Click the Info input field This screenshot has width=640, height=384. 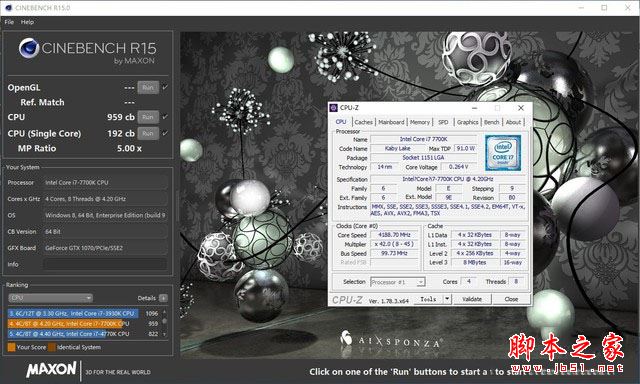point(105,264)
